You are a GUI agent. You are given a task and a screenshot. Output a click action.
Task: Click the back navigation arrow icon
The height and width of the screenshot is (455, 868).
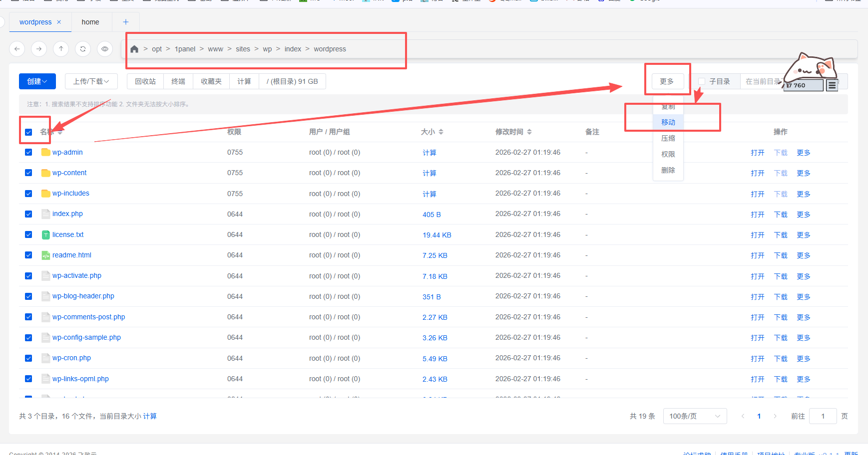pos(17,49)
